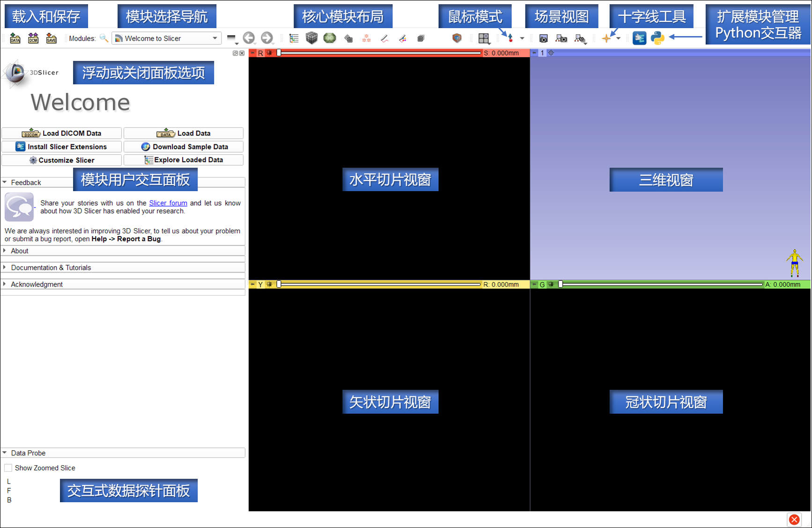This screenshot has width=812, height=528.
Task: Click the SAVE scene toolbar icon
Action: tap(52, 38)
